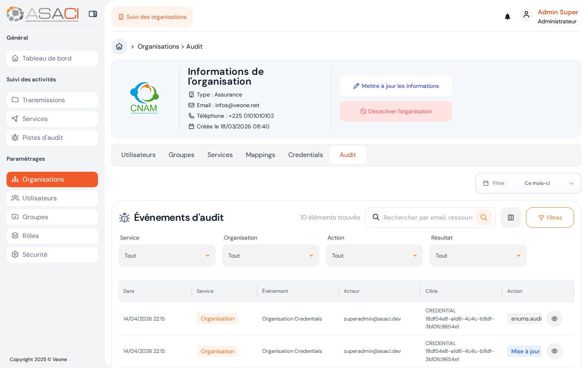The image size is (588, 368).
Task: Click the notification bell icon
Action: tap(507, 16)
